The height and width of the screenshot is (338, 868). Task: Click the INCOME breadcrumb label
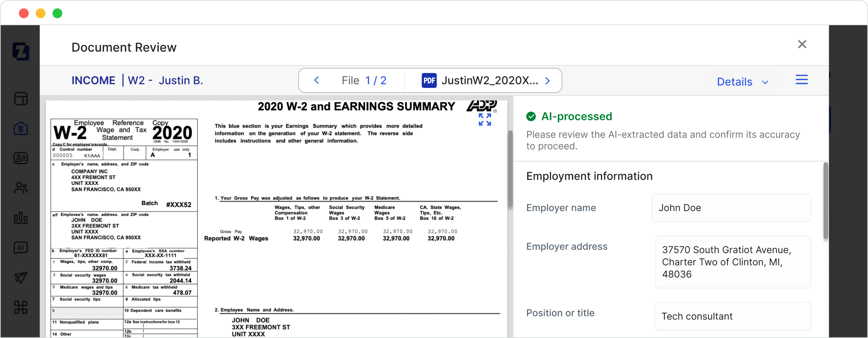[x=93, y=80]
